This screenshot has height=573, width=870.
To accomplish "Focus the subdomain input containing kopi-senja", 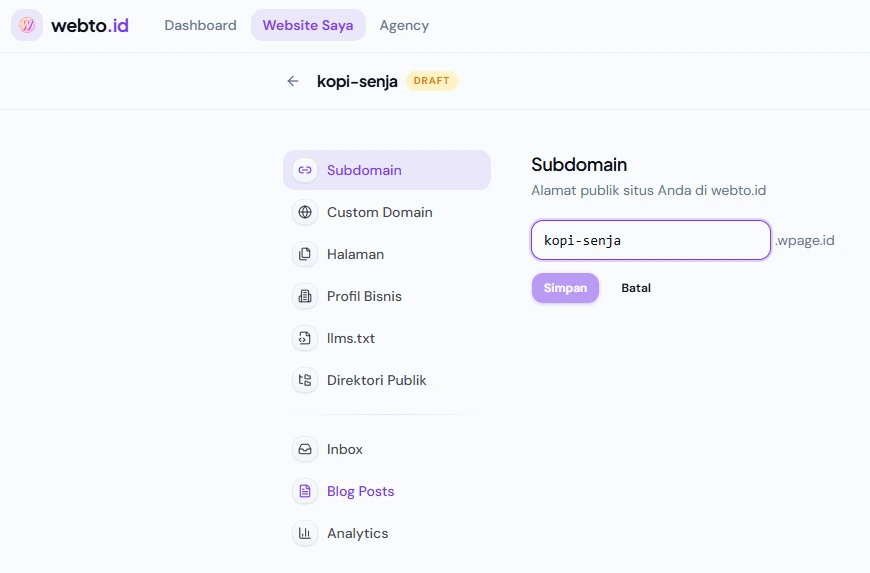I will (651, 240).
